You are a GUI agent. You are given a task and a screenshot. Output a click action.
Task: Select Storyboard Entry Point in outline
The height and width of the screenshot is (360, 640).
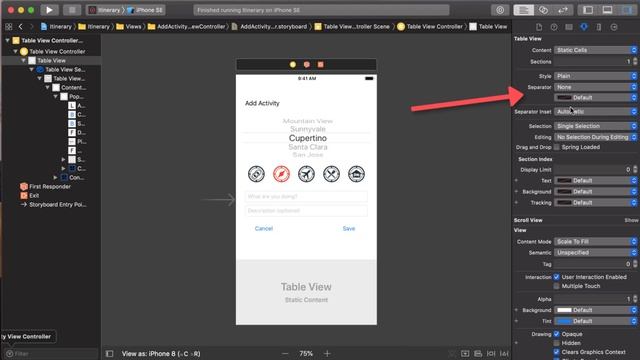tap(53, 204)
